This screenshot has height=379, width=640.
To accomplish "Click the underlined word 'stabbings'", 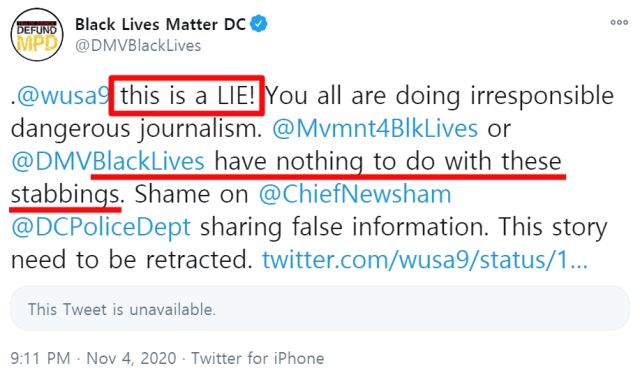I will point(65,195).
